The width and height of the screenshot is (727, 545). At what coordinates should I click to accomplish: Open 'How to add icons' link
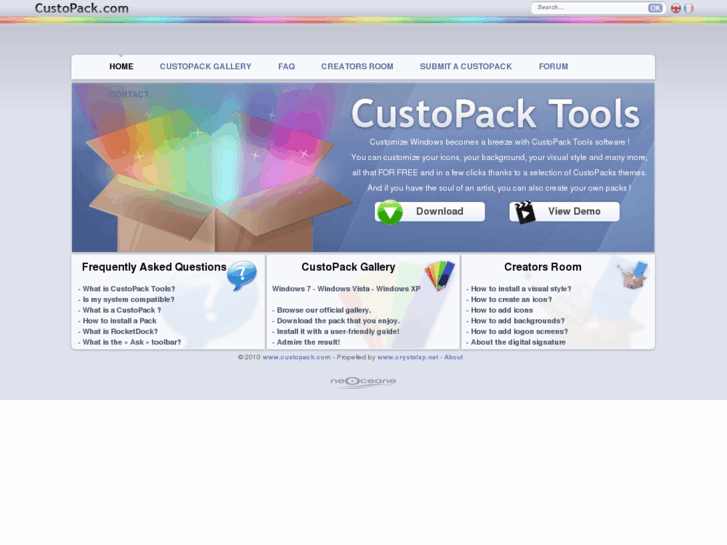pos(502,310)
